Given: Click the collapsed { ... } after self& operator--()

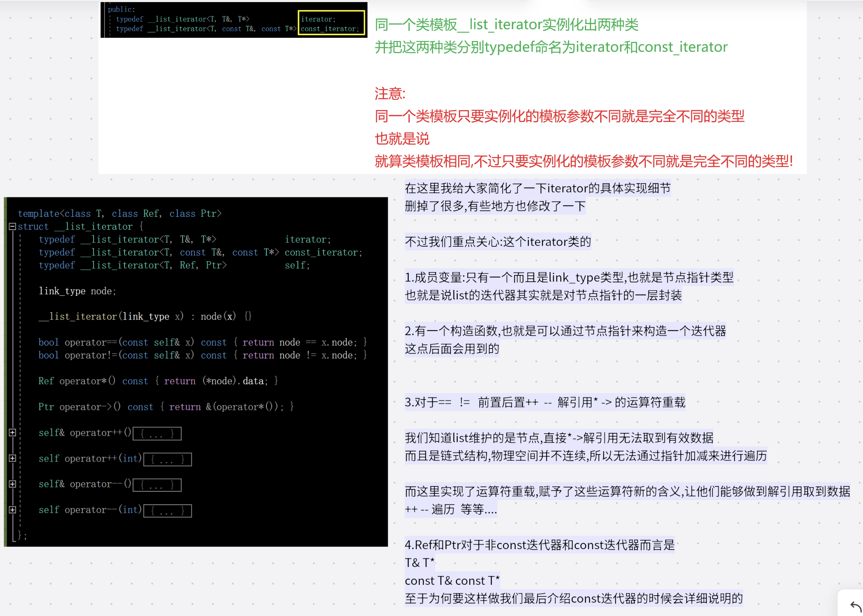Looking at the screenshot, I should click(x=157, y=485).
